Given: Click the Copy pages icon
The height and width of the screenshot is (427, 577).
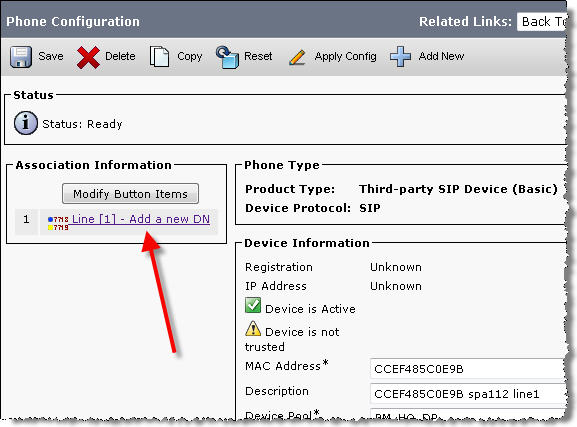Looking at the screenshot, I should point(159,57).
